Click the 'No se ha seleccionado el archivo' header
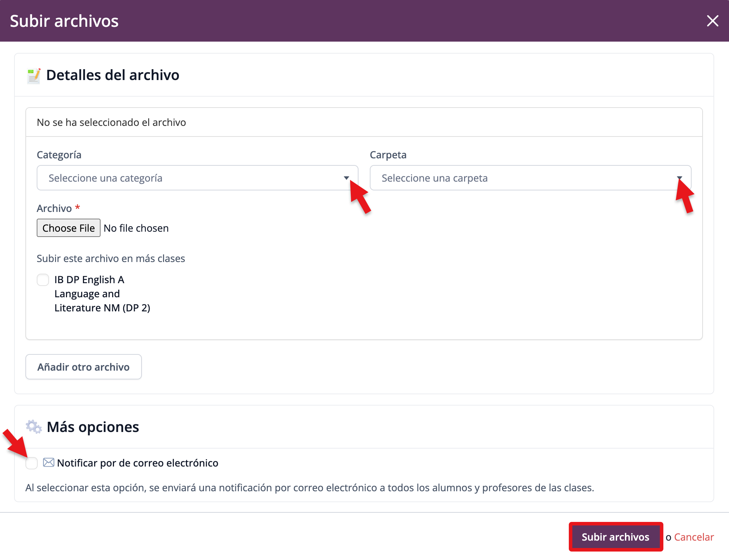The width and height of the screenshot is (729, 560). (x=112, y=122)
